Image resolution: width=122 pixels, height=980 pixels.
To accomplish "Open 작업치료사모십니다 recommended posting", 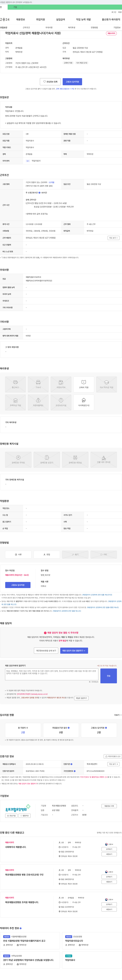I will coord(74,941).
